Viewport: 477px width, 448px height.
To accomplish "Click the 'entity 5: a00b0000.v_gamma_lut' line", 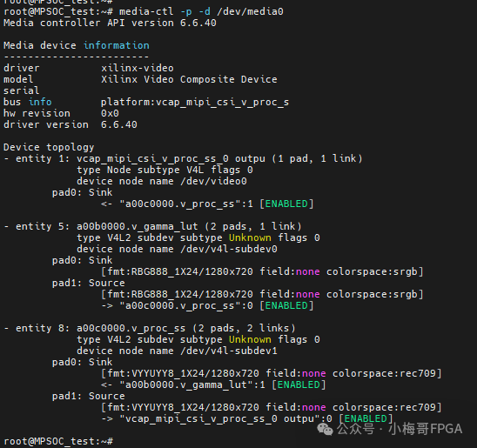I will (152, 226).
